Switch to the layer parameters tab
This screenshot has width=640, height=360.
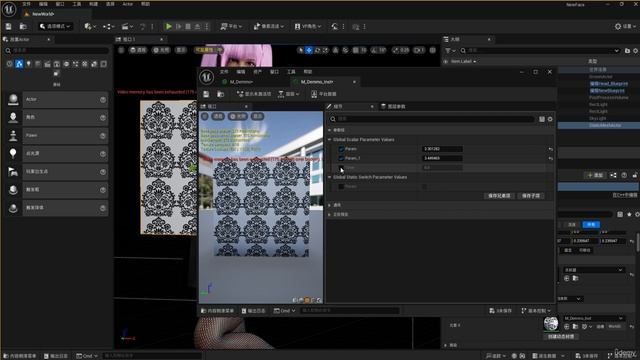(393, 107)
